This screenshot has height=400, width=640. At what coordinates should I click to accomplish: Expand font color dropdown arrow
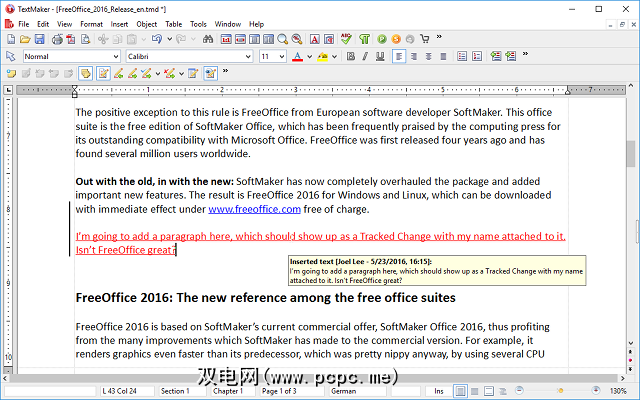[309, 56]
